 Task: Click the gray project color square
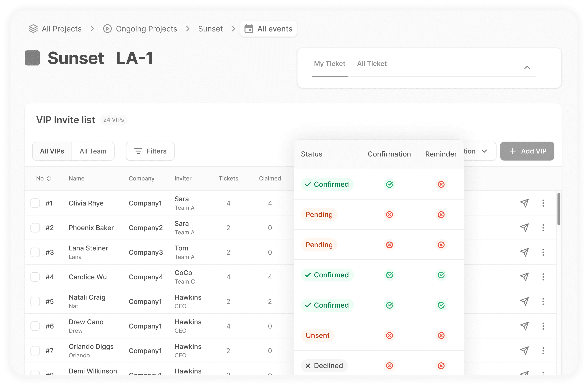32,58
